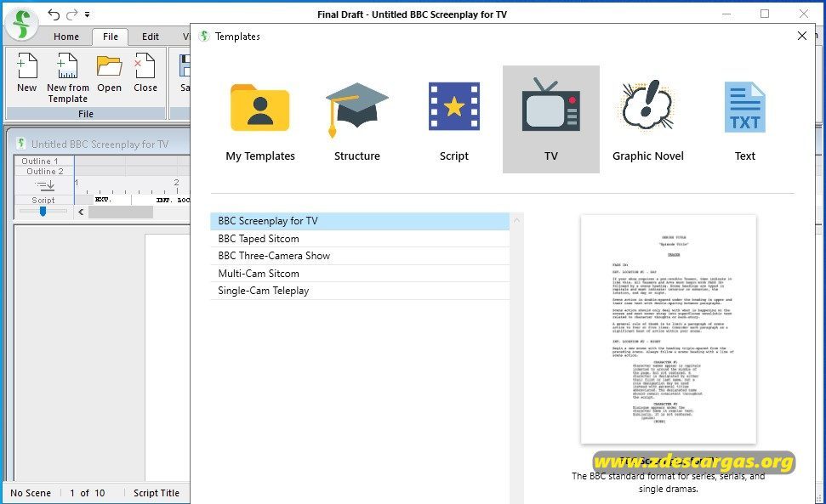This screenshot has width=826, height=504.
Task: Click the Final Draft application logo button
Action: pos(21,24)
